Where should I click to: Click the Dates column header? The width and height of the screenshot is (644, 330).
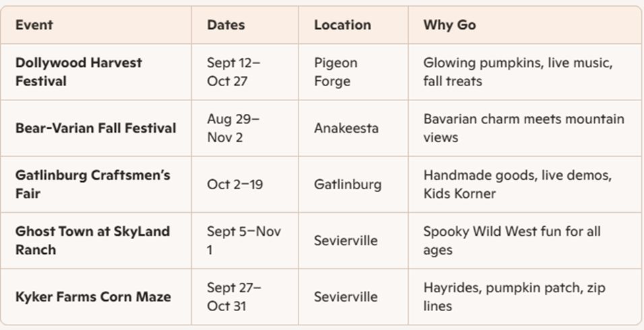point(226,25)
